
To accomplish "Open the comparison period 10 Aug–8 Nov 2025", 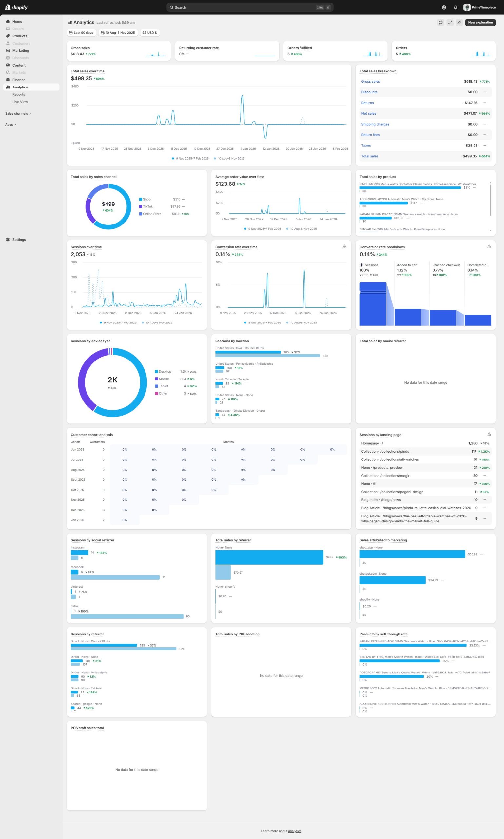I will pos(118,33).
